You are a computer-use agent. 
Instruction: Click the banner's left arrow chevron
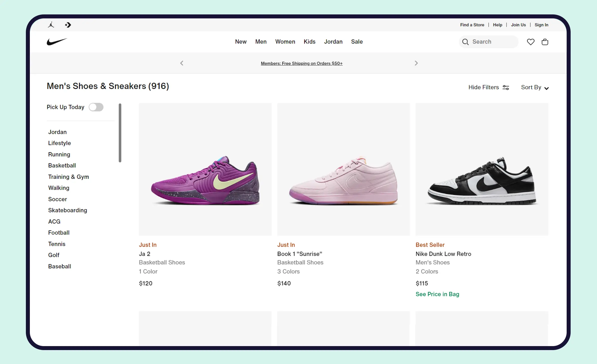[x=182, y=63]
